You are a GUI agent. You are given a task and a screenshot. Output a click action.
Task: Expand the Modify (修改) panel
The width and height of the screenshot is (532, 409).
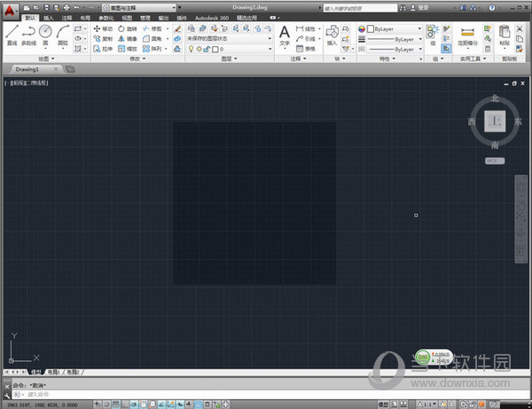[137, 59]
